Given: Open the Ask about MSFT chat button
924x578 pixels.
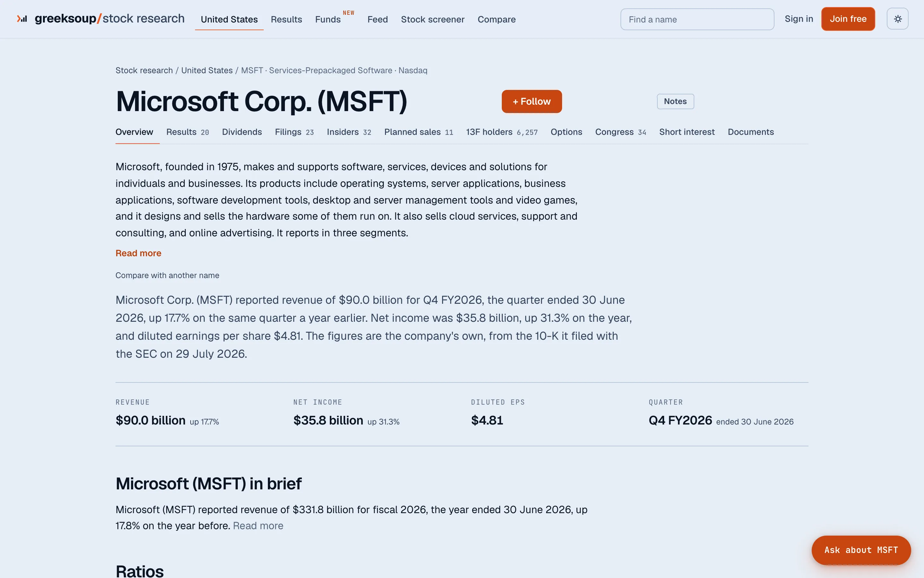Looking at the screenshot, I should (861, 550).
